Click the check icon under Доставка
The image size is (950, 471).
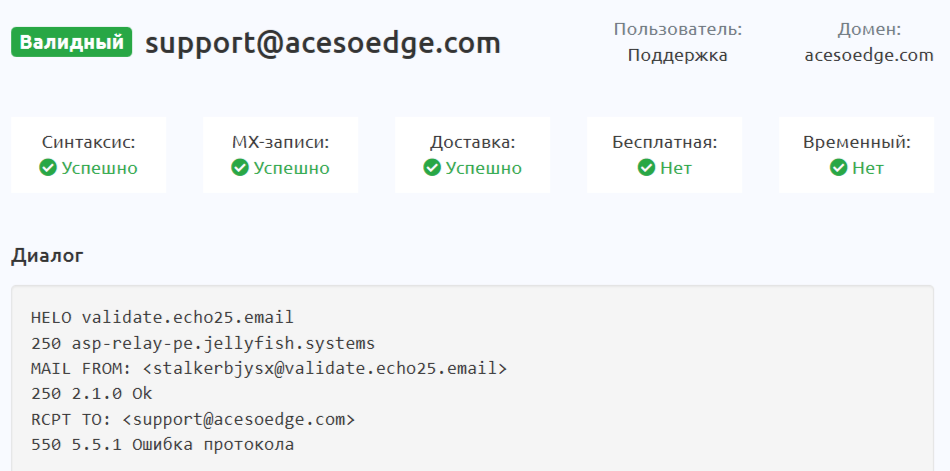pyautogui.click(x=431, y=168)
